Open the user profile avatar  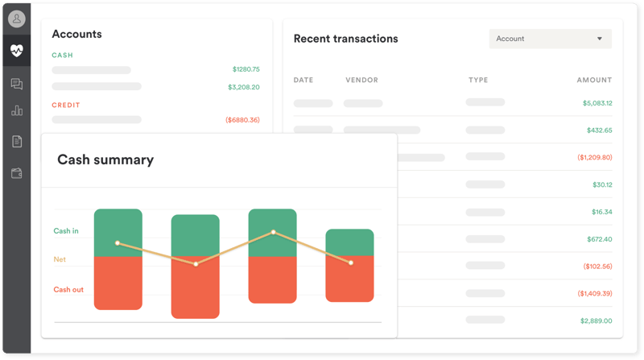click(16, 19)
